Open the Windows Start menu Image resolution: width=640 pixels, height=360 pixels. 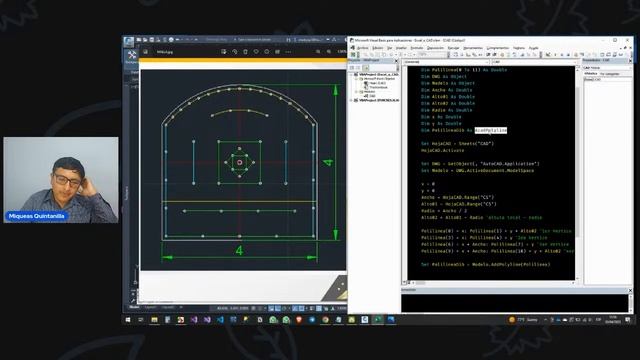(128, 320)
